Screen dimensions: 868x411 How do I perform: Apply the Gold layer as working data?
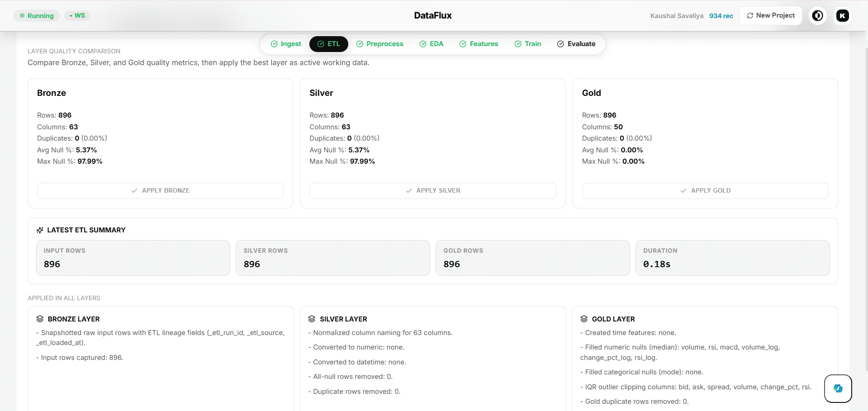705,190
